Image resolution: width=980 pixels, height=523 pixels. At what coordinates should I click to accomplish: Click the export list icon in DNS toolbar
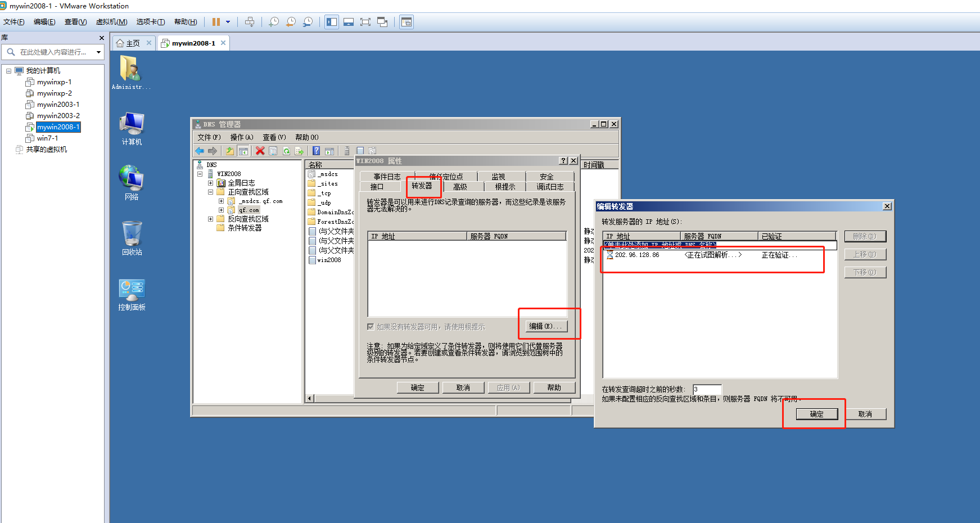(299, 151)
